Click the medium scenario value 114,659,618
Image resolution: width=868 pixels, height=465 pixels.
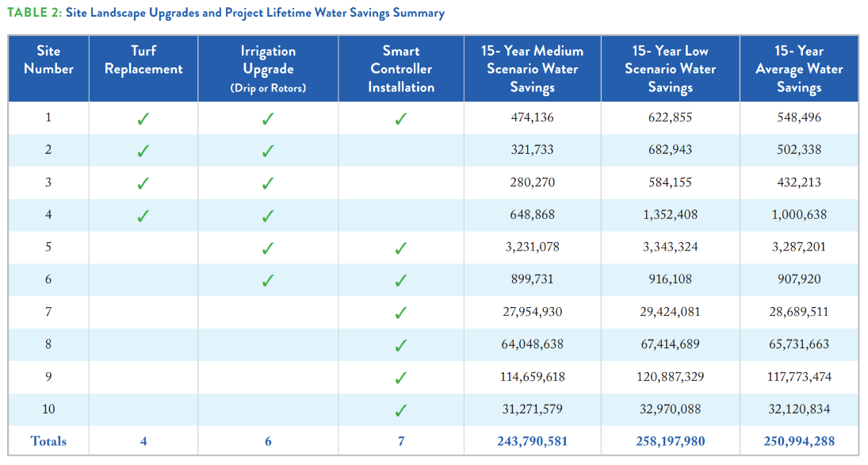tap(532, 377)
